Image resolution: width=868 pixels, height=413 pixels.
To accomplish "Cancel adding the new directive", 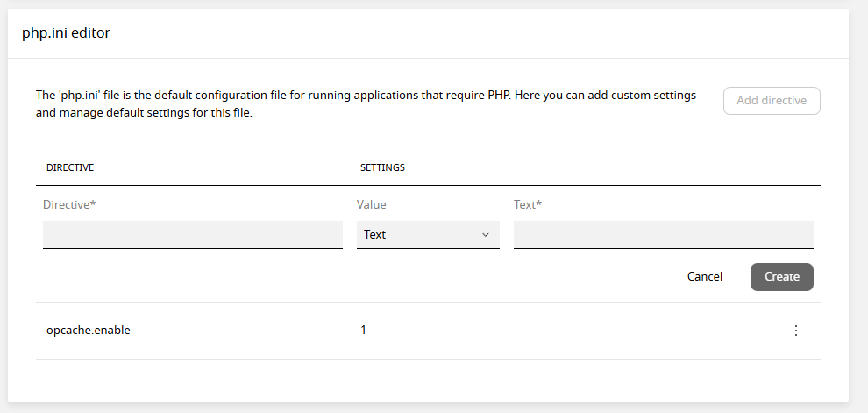I will click(x=704, y=276).
